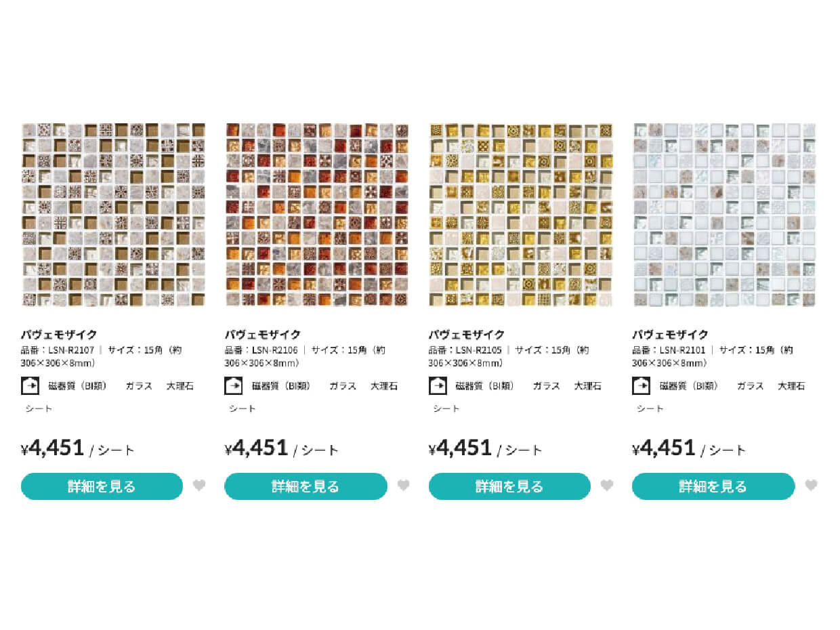Viewport: 840px width, 630px height.
Task: Open 詳細を見る for LSN-R2105
Action: coord(509,486)
